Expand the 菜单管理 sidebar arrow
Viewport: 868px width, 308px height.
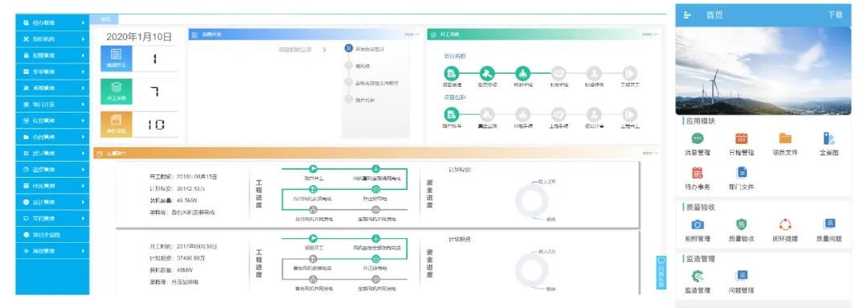pyautogui.click(x=83, y=72)
